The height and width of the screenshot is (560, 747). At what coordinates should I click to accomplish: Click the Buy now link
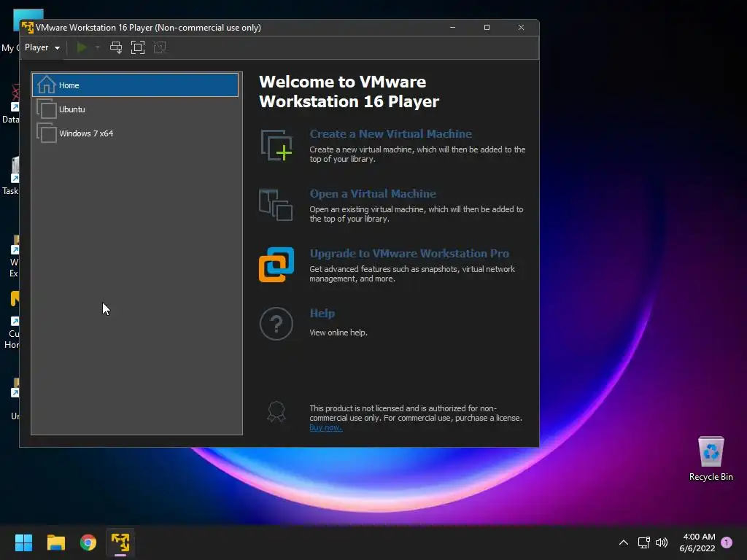point(326,427)
